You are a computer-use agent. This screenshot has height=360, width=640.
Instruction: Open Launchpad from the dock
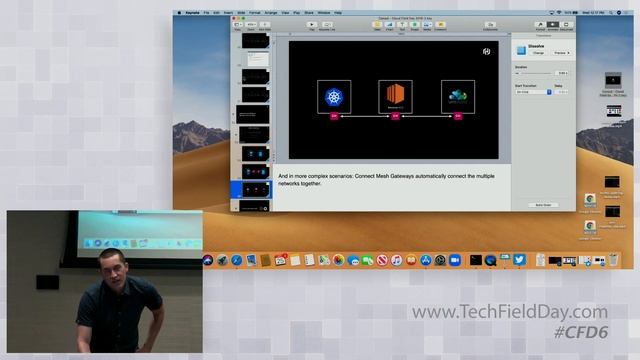222,260
